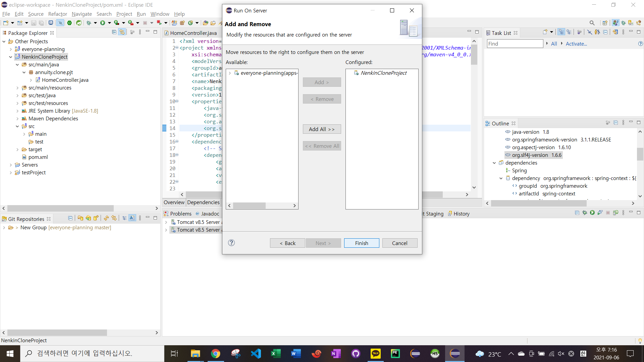Click the Add All >> button

322,129
